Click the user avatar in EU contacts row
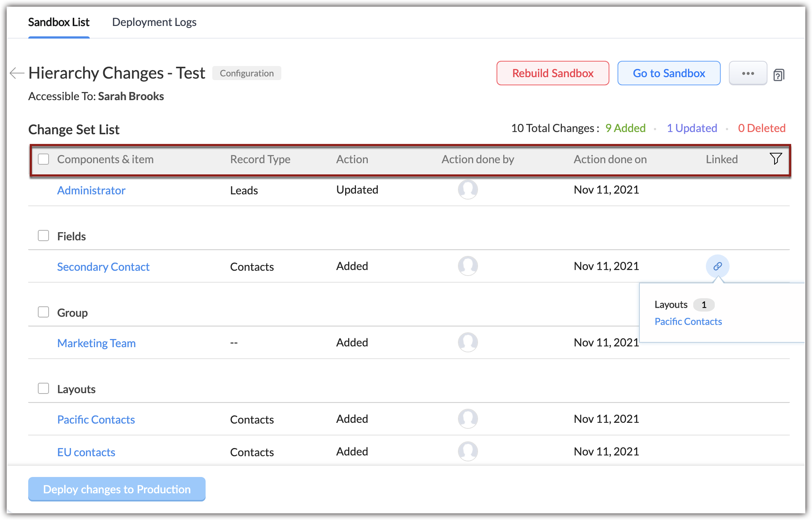The height and width of the screenshot is (520, 812). [x=468, y=451]
